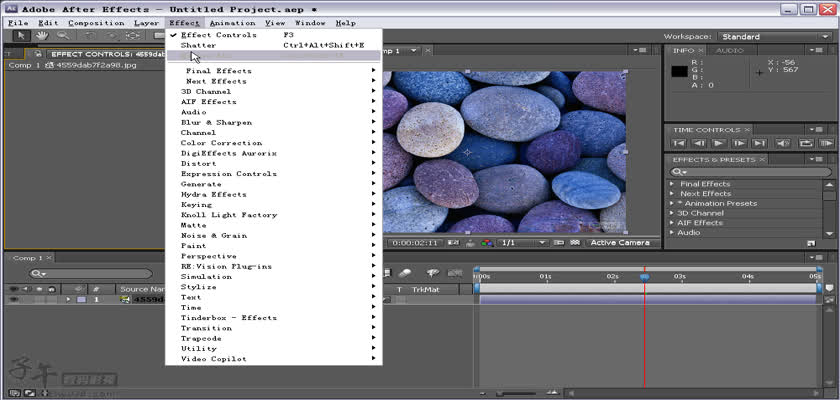
Task: Toggle audio mute in Time Controls
Action: tap(783, 143)
